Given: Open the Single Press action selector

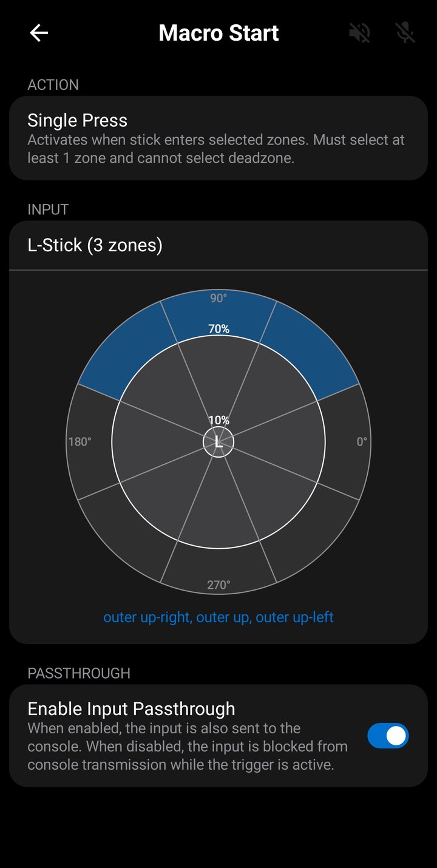Looking at the screenshot, I should point(218,137).
